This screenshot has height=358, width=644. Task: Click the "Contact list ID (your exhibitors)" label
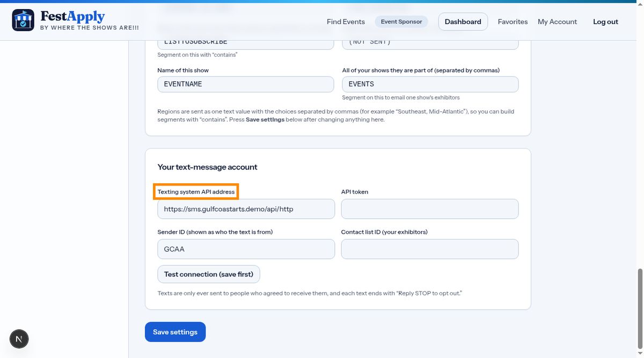[384, 232]
